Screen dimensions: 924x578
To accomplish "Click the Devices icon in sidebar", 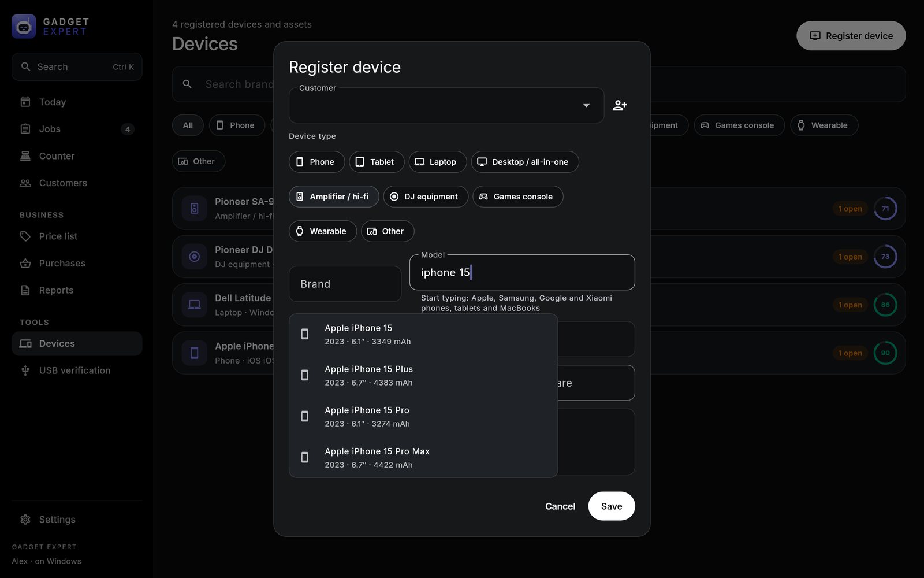I will click(x=25, y=343).
